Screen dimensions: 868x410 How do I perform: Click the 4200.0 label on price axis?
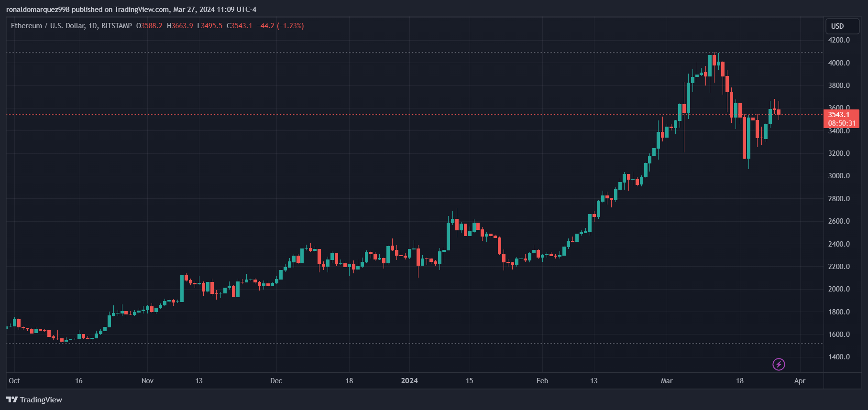pyautogui.click(x=839, y=40)
